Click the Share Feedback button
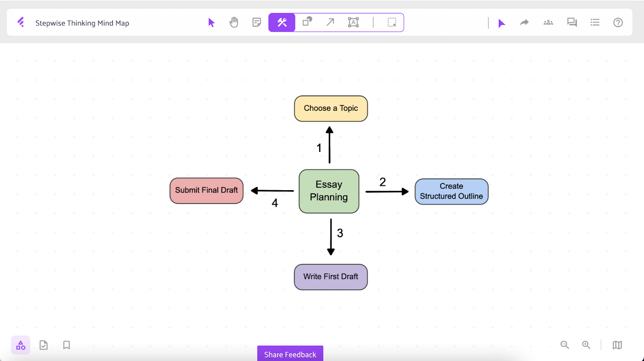The image size is (644, 361). click(x=290, y=353)
